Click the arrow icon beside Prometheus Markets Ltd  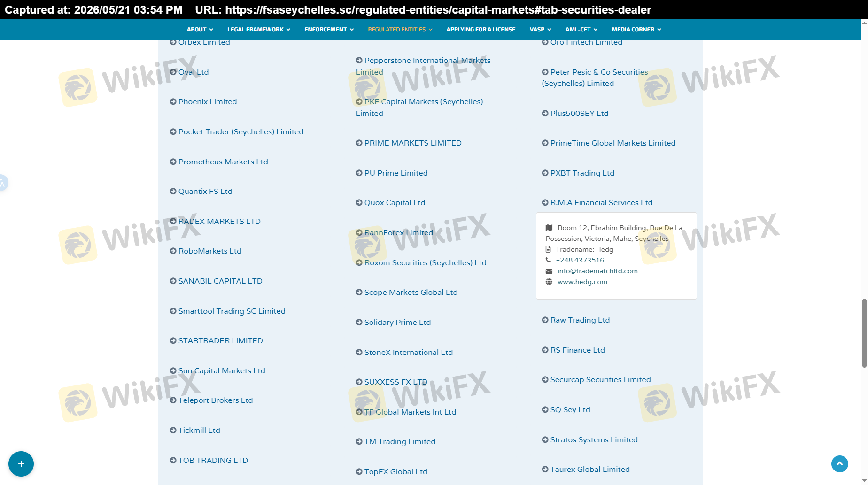(x=173, y=162)
